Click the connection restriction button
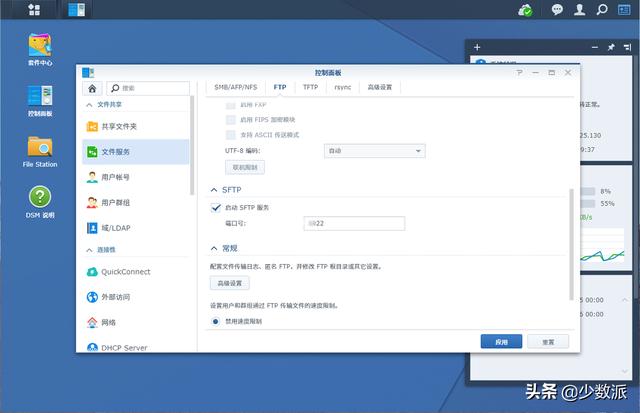Image resolution: width=640 pixels, height=413 pixels. click(x=245, y=167)
